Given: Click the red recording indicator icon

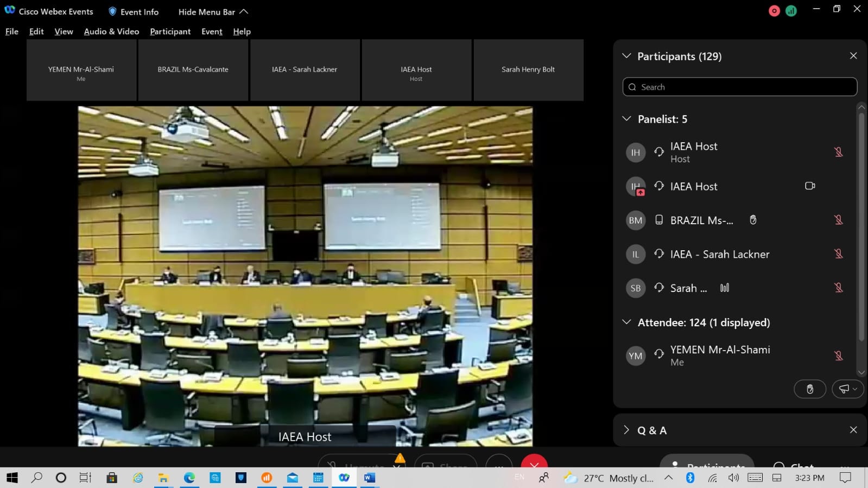Looking at the screenshot, I should click(x=774, y=11).
